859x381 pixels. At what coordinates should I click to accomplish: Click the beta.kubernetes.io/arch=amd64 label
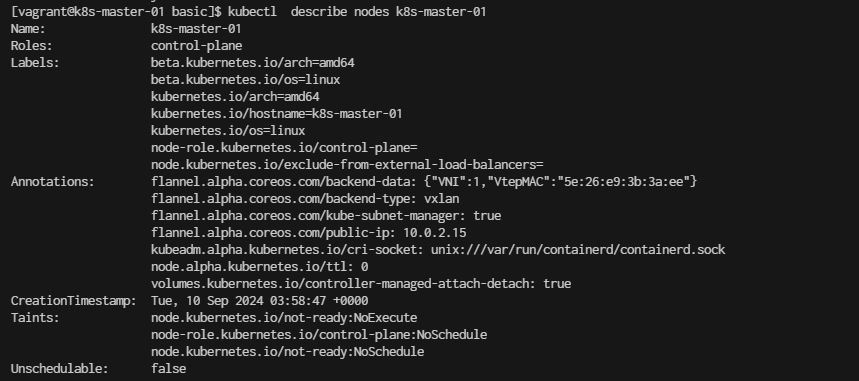pos(253,62)
